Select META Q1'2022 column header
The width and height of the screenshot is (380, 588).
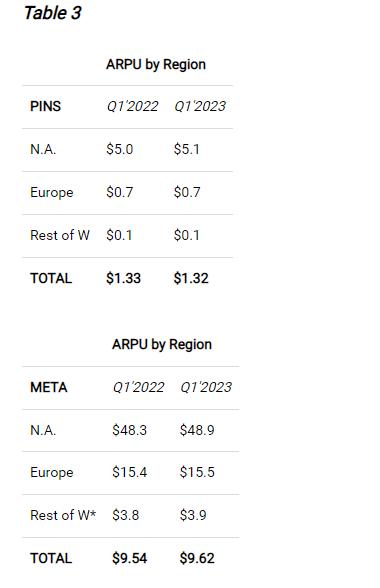click(138, 387)
